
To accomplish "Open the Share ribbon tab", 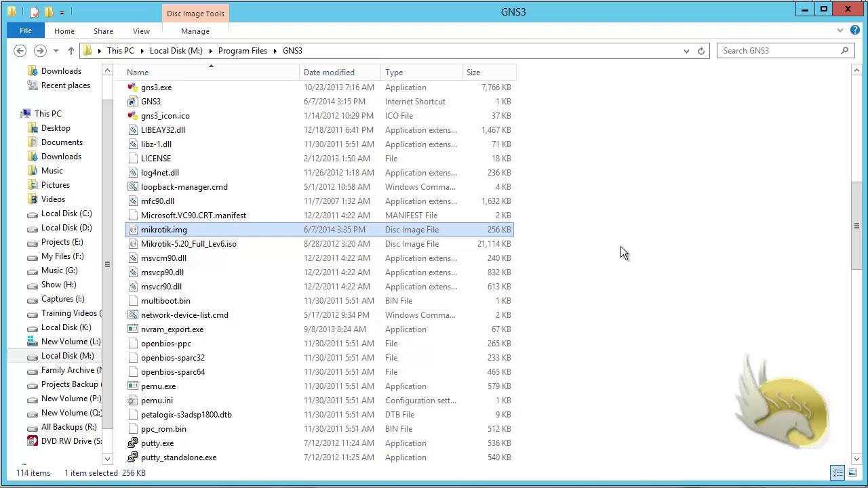I will pos(103,31).
